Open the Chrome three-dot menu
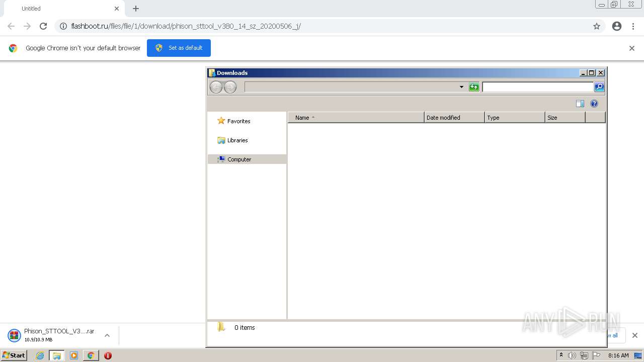The width and height of the screenshot is (644, 362). 633,26
